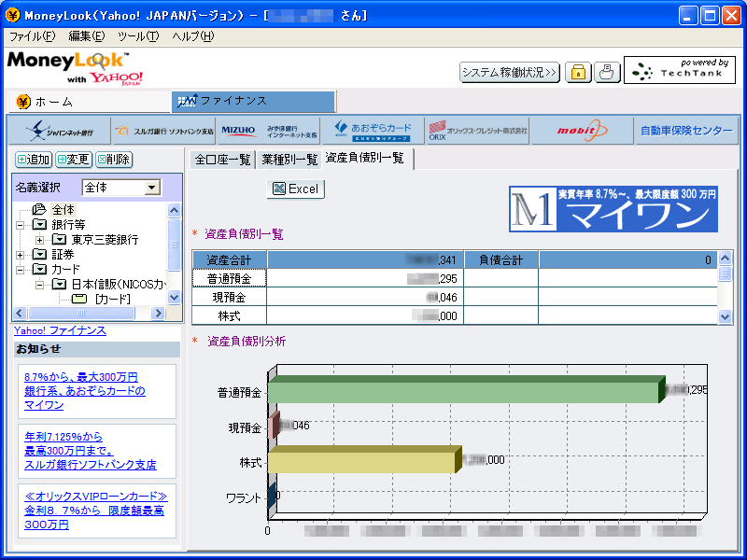Open the 名義選択 dropdown
The image size is (747, 560).
152,188
